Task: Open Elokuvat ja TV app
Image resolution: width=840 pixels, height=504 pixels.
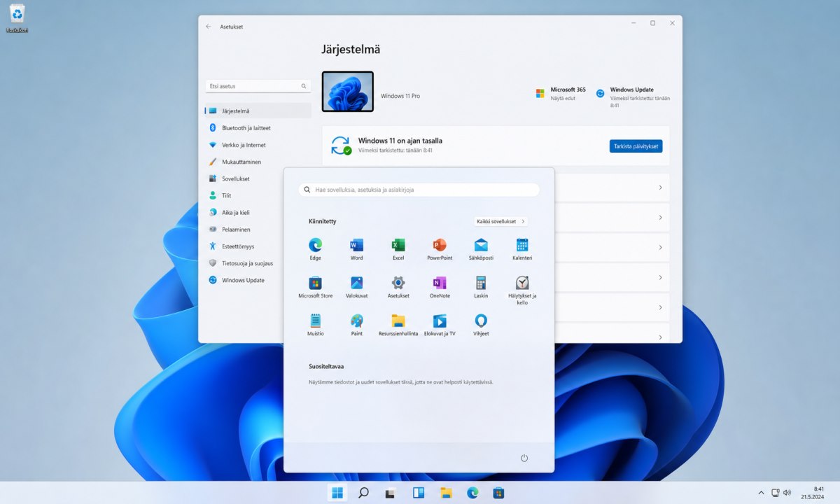Action: pos(440,325)
